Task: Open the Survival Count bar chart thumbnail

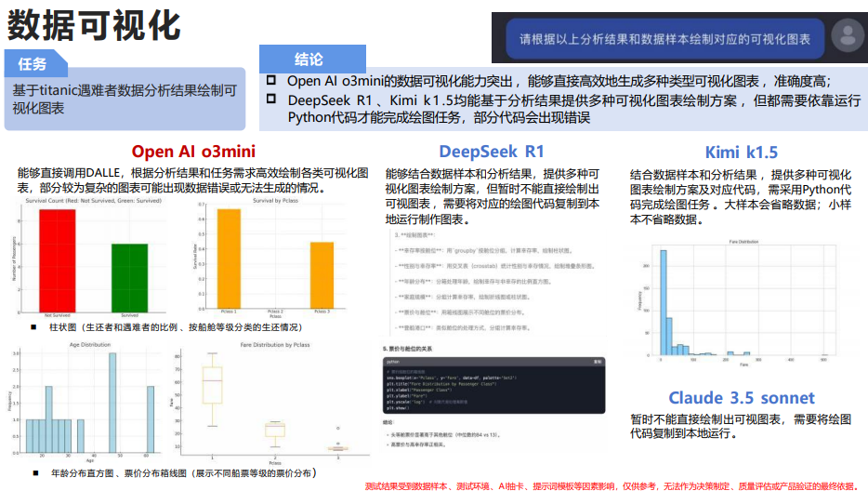Action: coord(88,258)
